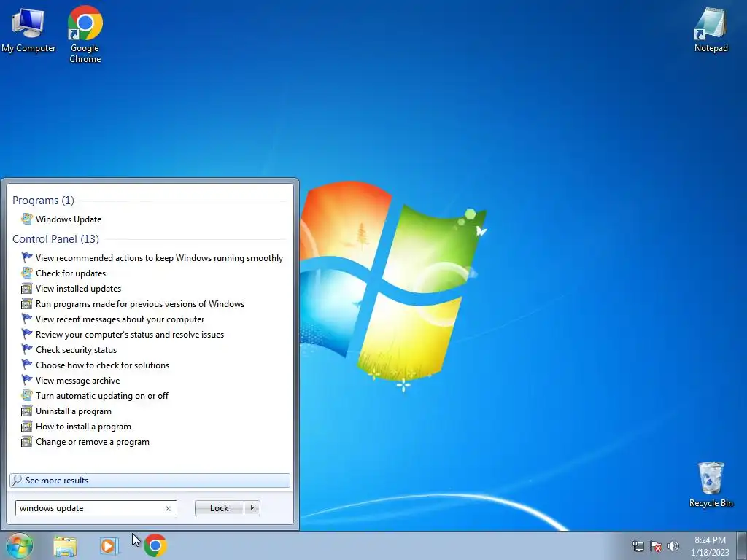Open Action Center flag in tray
The width and height of the screenshot is (747, 560).
click(656, 546)
